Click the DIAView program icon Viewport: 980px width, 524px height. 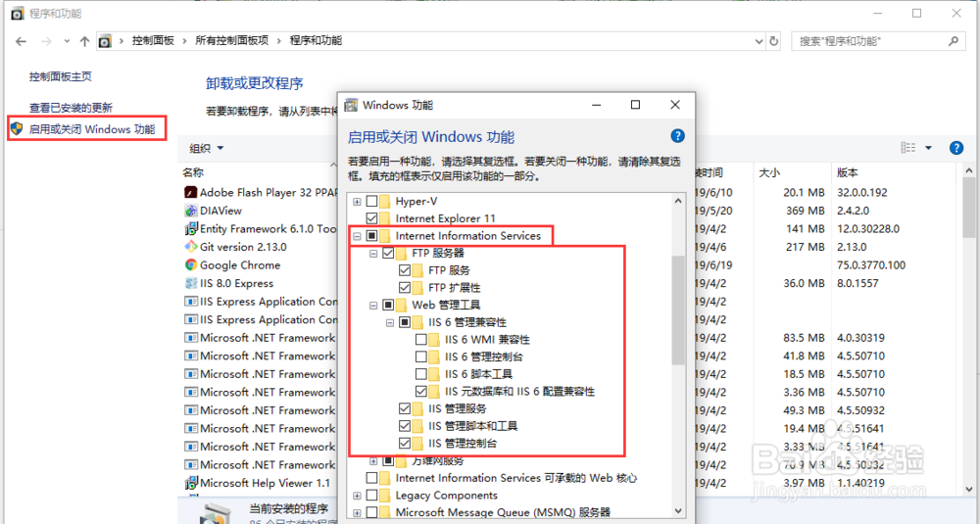[191, 211]
